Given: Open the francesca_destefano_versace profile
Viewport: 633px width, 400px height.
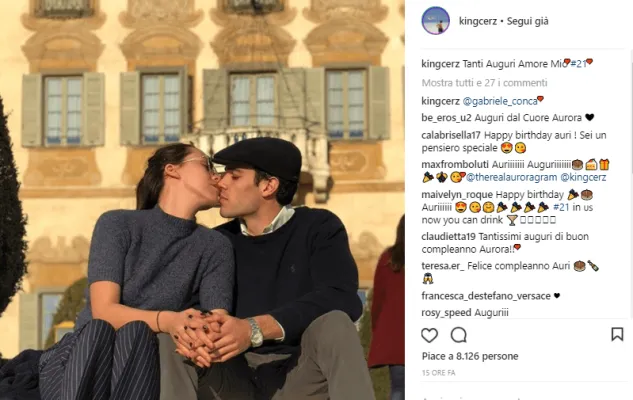Looking at the screenshot, I should pyautogui.click(x=486, y=296).
